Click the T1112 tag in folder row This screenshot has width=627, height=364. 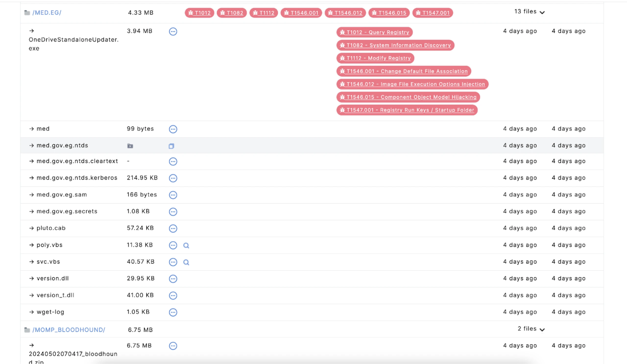(x=264, y=13)
